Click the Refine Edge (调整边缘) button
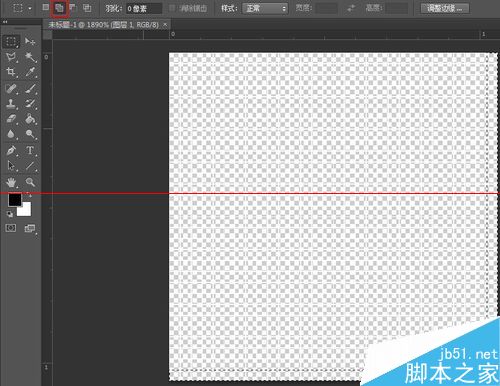The width and height of the screenshot is (500, 386). point(445,8)
